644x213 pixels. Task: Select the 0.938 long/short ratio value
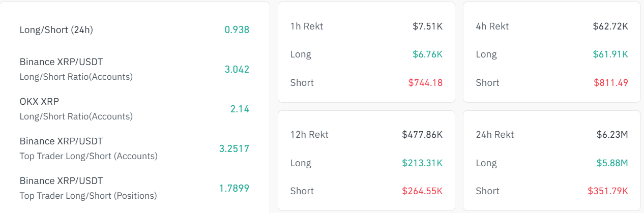237,29
